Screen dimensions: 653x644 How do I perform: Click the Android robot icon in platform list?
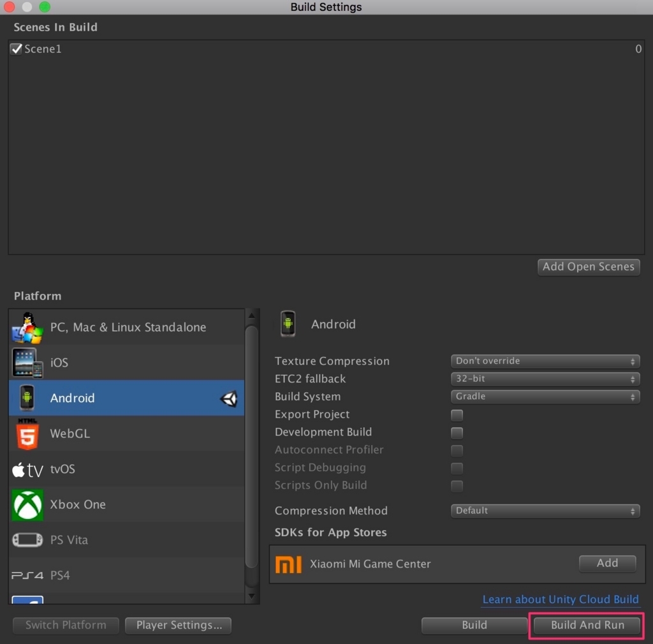pyautogui.click(x=27, y=398)
